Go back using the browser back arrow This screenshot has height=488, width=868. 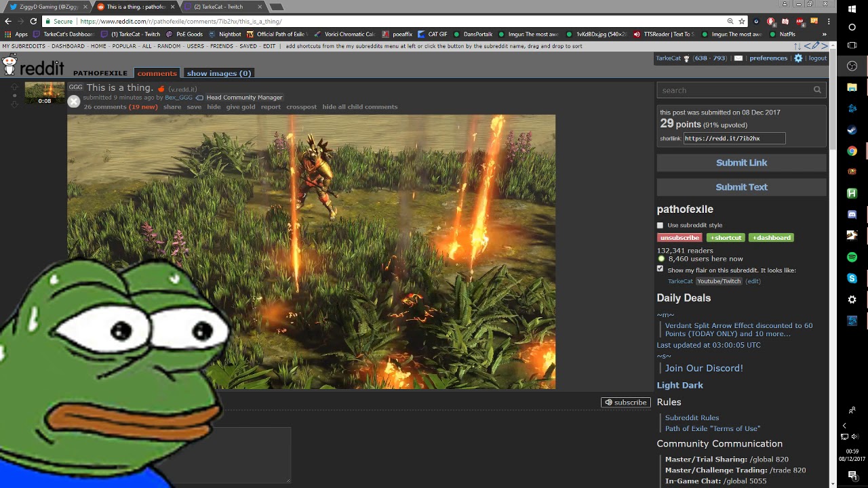pyautogui.click(x=8, y=21)
